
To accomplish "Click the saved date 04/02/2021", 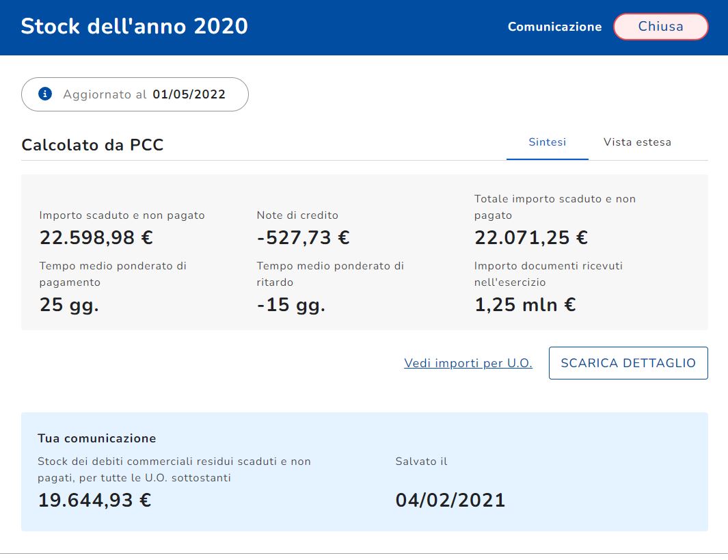I will (x=450, y=500).
